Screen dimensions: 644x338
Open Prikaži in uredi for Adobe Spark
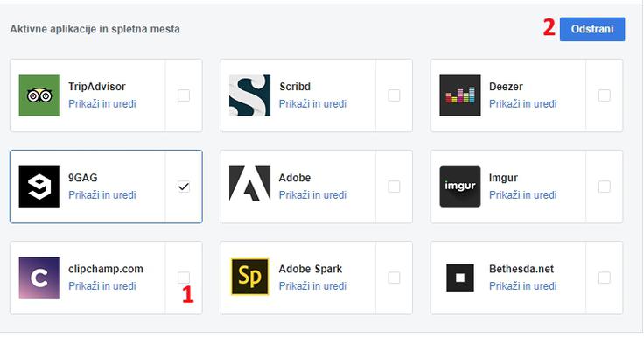click(x=312, y=286)
